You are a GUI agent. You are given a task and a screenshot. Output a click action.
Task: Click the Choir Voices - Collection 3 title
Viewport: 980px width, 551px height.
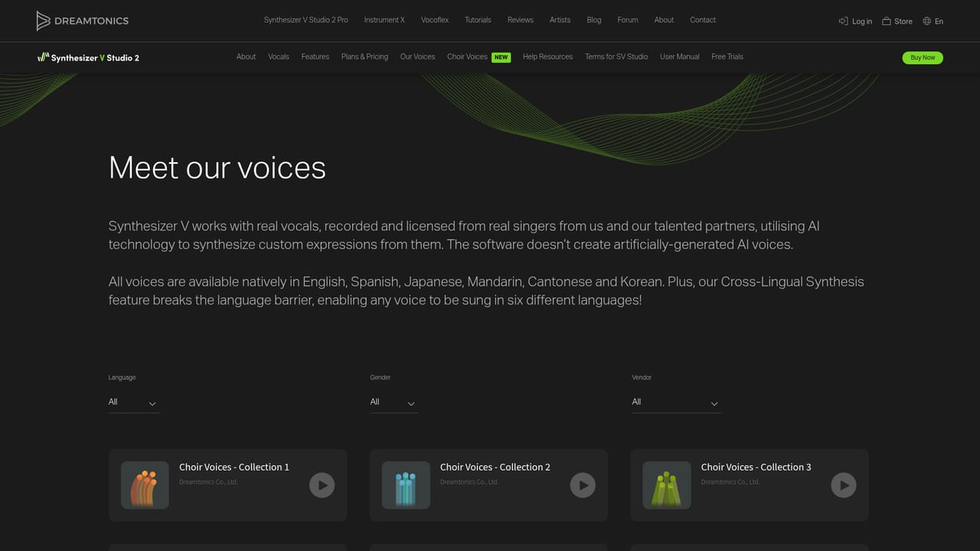tap(756, 467)
